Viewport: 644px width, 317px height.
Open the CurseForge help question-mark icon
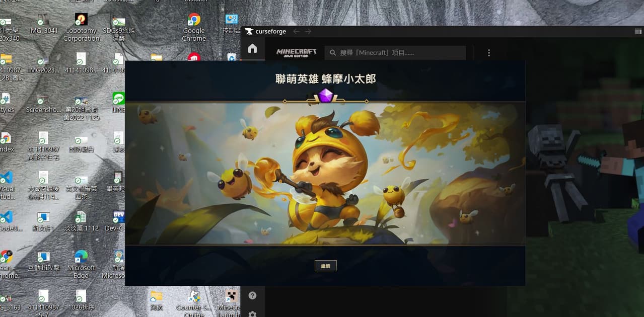point(252,296)
